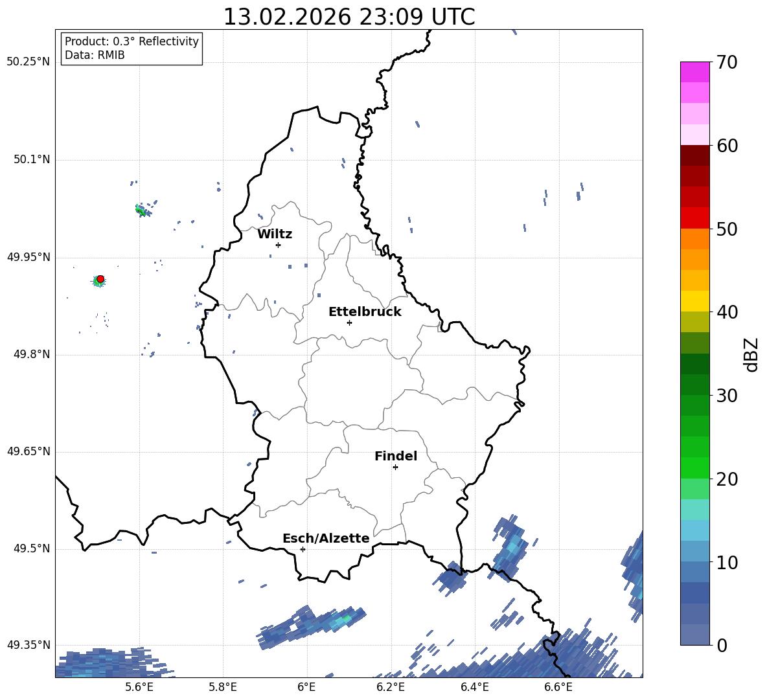Click the latitude label 49.65°N
Image resolution: width=767 pixels, height=700 pixels.
point(29,451)
